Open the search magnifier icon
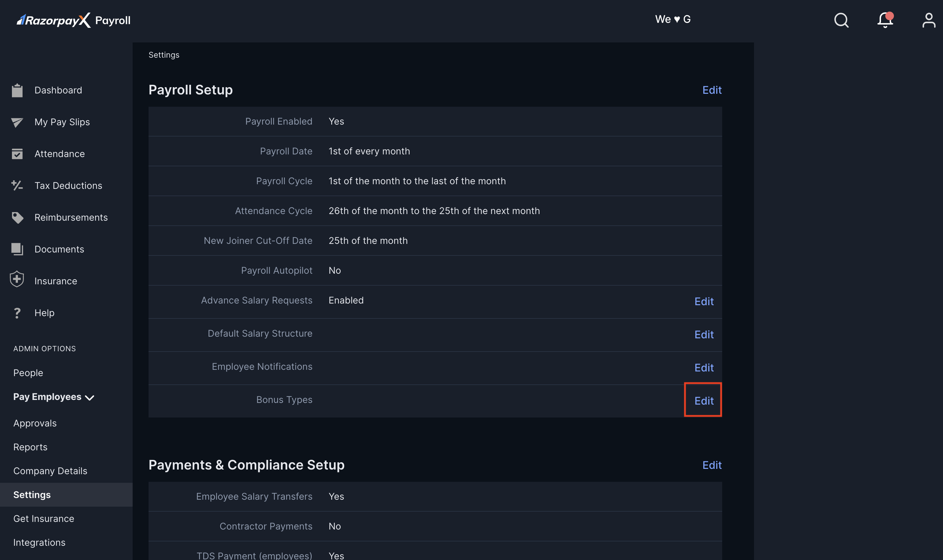This screenshot has width=943, height=560. pos(841,20)
